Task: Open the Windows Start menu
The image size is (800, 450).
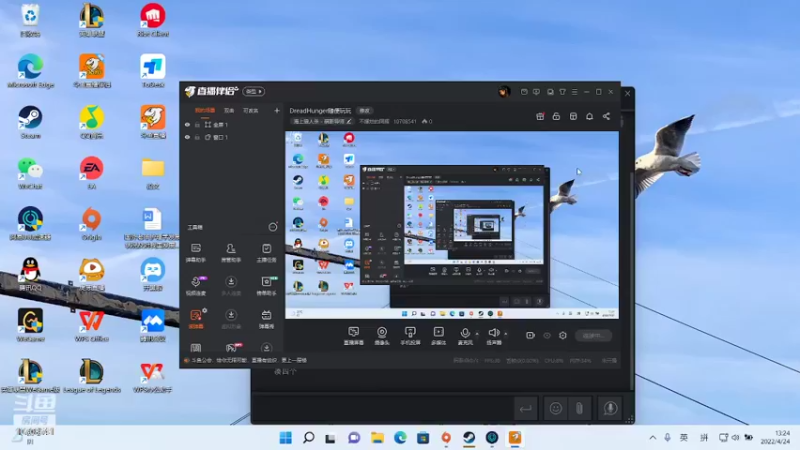Action: point(286,438)
